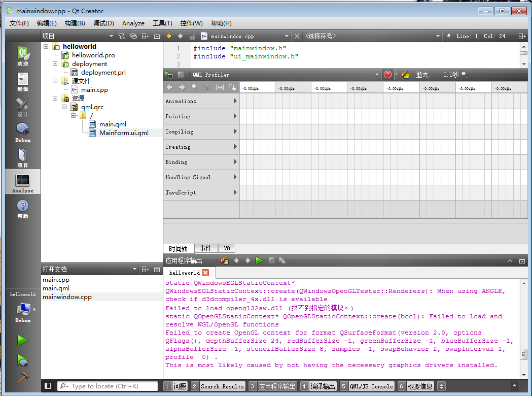Click the hammer Build icon at bottom left
Screen dimensions: 532x396
coord(22,378)
